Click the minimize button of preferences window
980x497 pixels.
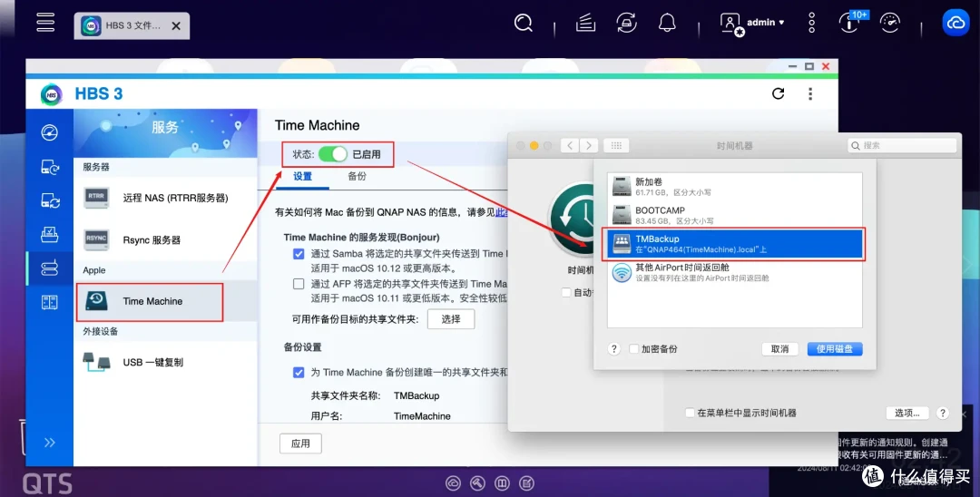coord(534,145)
